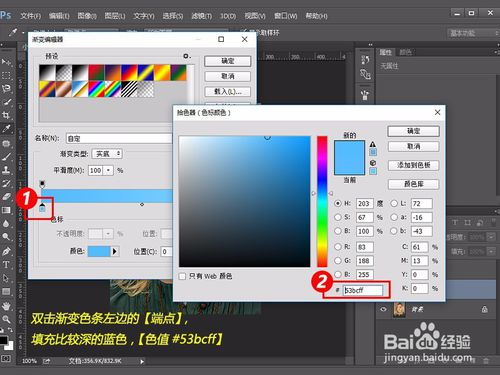Select the Eyedropper tool in toolbar
The width and height of the screenshot is (500, 375).
click(x=6, y=129)
